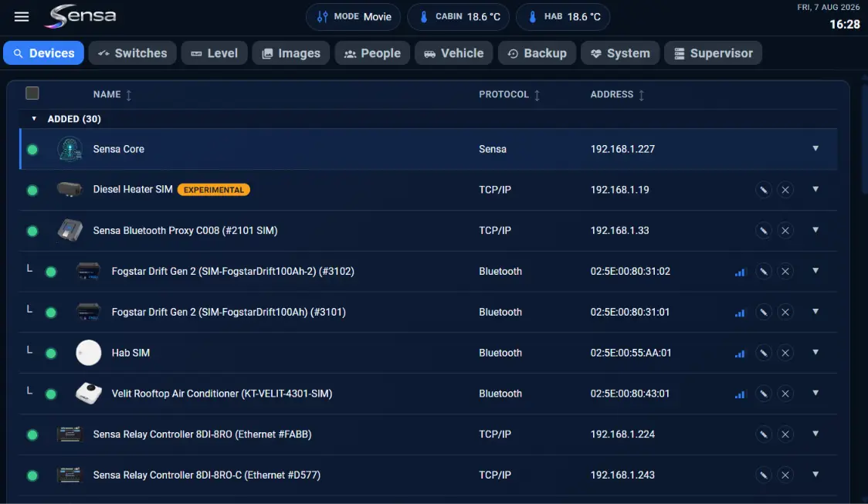
Task: Delete the Fogstar Drift #3101 device
Action: (785, 312)
